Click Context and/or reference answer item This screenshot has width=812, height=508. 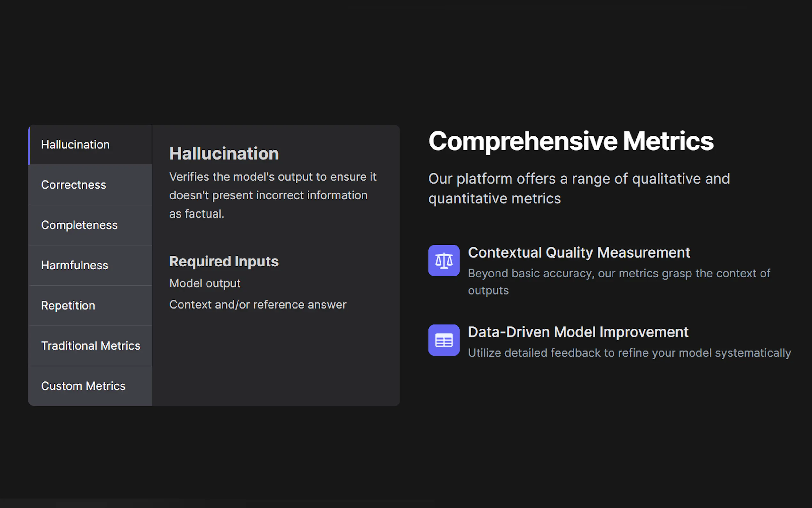(x=258, y=305)
